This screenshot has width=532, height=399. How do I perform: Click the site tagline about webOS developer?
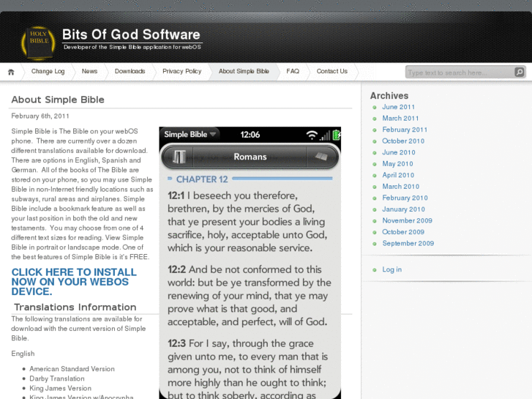132,47
